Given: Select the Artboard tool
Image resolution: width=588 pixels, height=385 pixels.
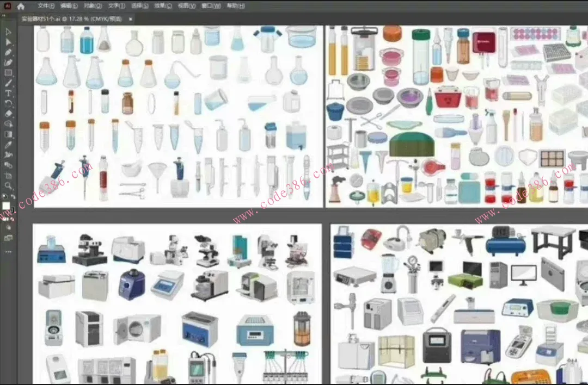Looking at the screenshot, I should (8, 176).
